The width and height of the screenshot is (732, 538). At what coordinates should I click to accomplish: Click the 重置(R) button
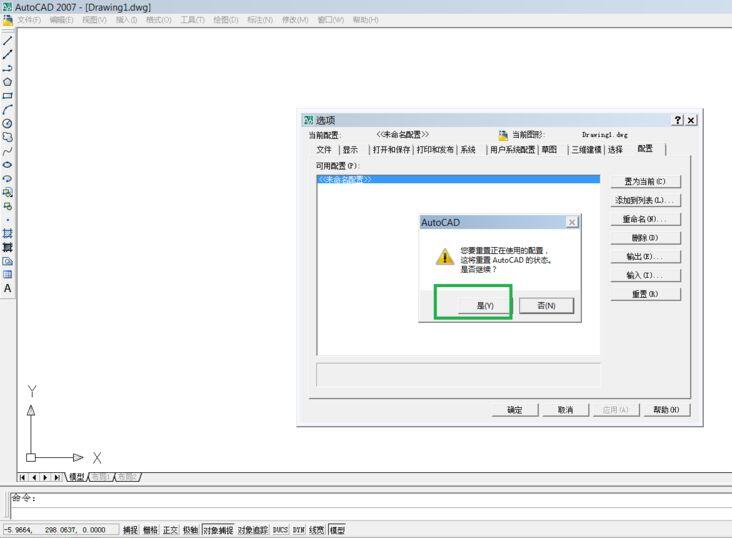645,294
